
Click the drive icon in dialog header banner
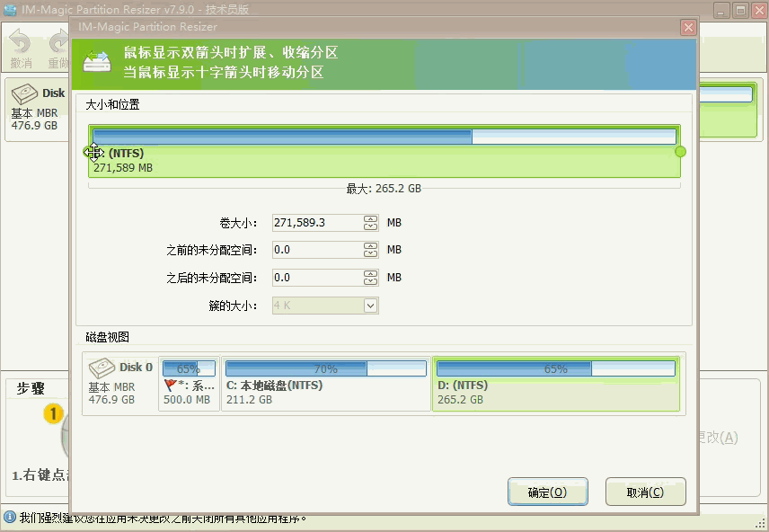click(97, 61)
